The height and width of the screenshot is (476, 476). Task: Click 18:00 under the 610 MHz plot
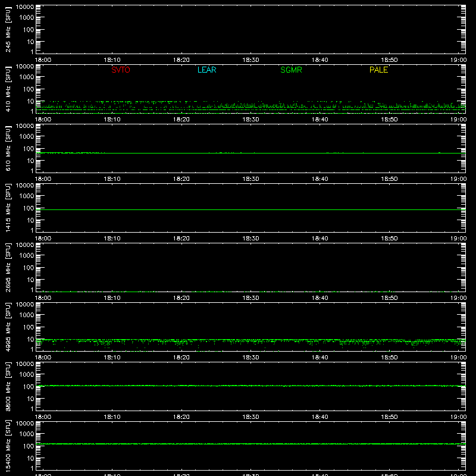pyautogui.click(x=43, y=179)
